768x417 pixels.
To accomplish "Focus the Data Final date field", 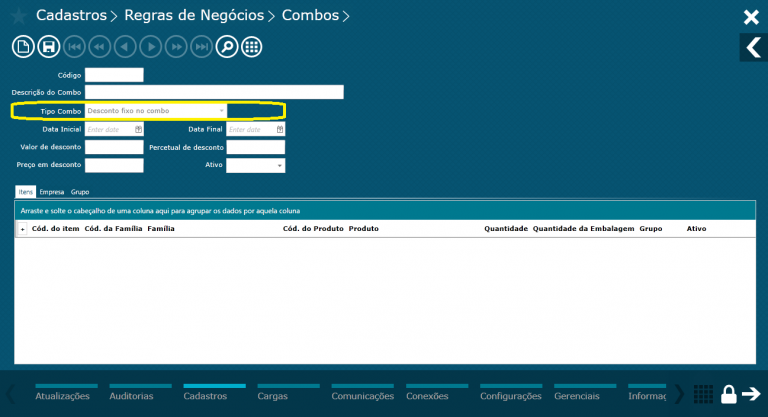I will pyautogui.click(x=256, y=129).
